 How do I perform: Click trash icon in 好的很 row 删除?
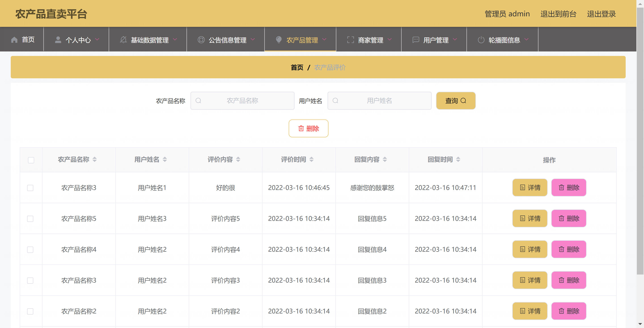click(561, 187)
